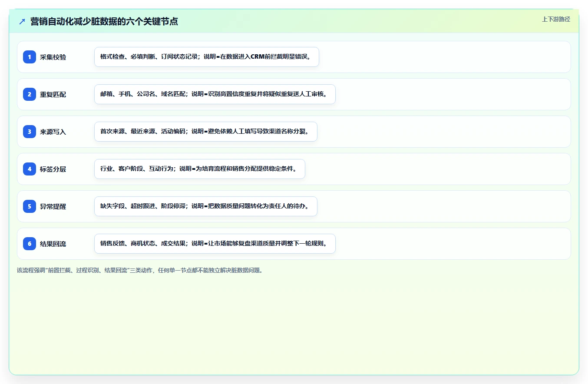Select the 异常提醒 step label
This screenshot has width=588, height=384.
(x=53, y=206)
